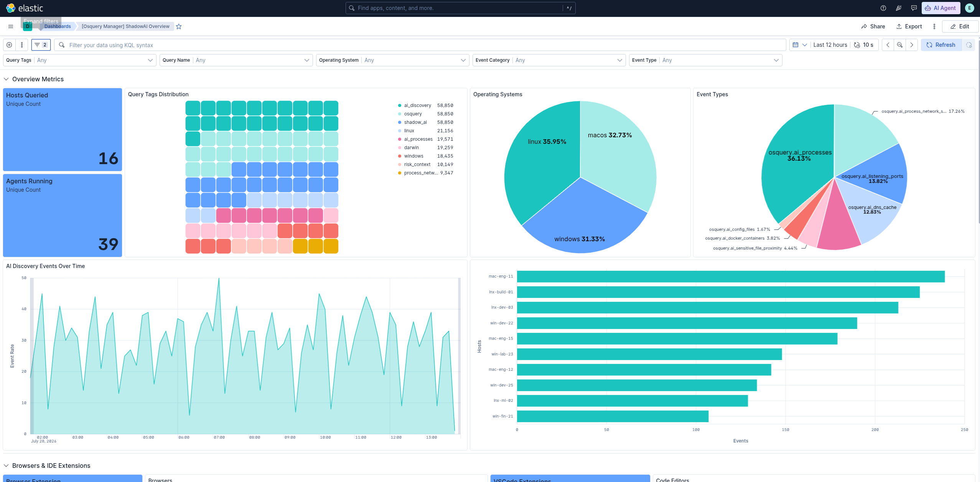This screenshot has height=482, width=980.
Task: Focus the global Find apps search field
Action: (460, 8)
